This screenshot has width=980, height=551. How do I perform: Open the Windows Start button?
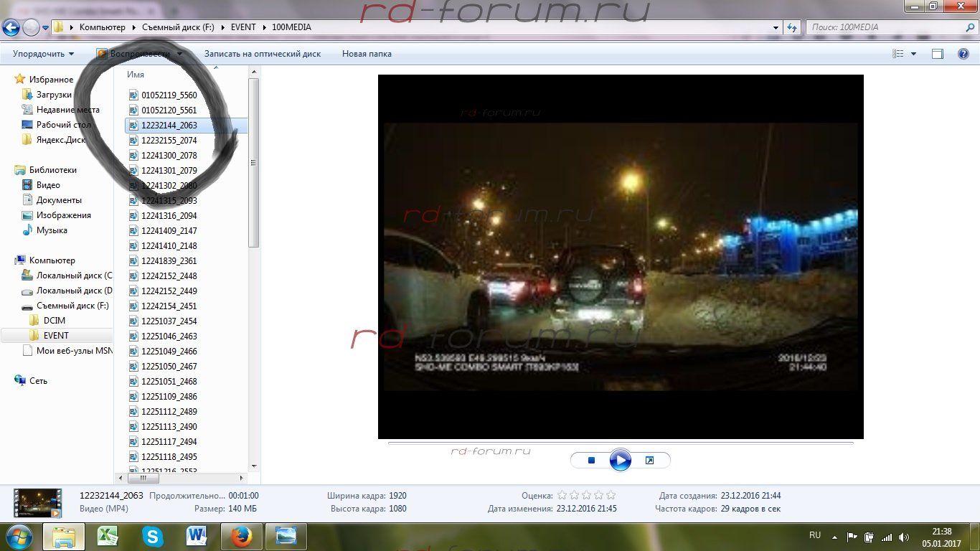18,536
